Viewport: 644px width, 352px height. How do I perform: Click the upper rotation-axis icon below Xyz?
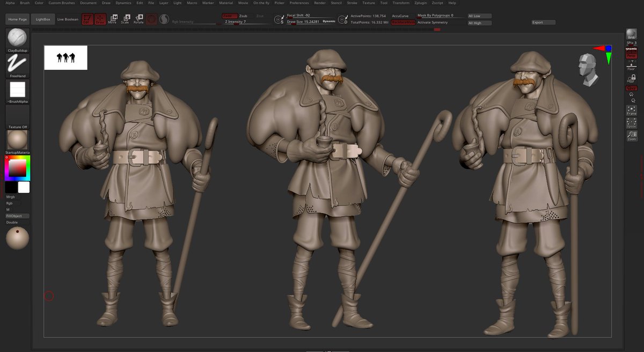631,94
